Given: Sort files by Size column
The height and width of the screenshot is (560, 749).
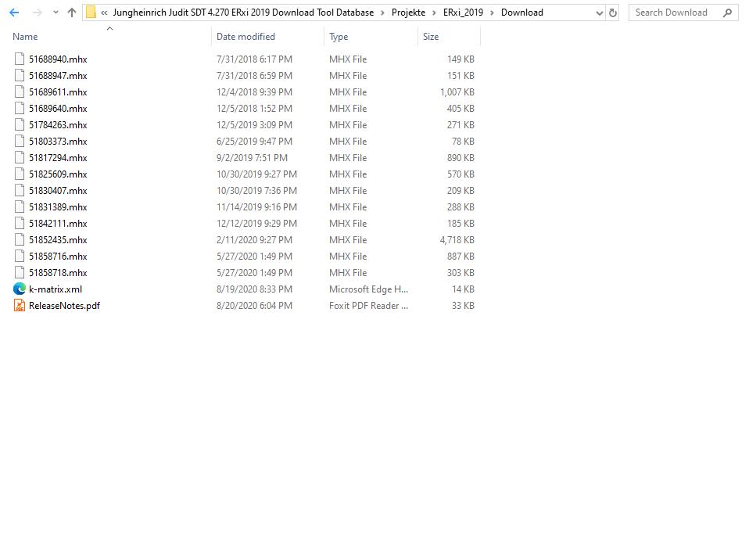Looking at the screenshot, I should coord(430,36).
